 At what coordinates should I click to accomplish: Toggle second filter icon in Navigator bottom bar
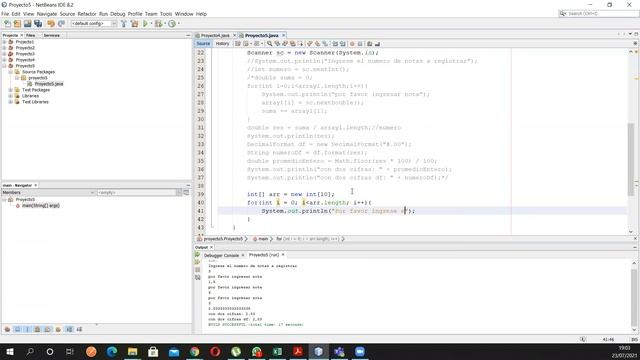point(18,329)
